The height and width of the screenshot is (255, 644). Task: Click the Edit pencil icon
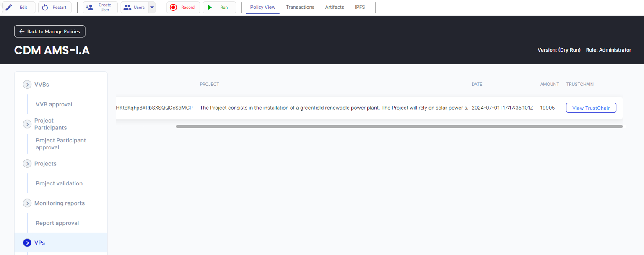(x=9, y=8)
